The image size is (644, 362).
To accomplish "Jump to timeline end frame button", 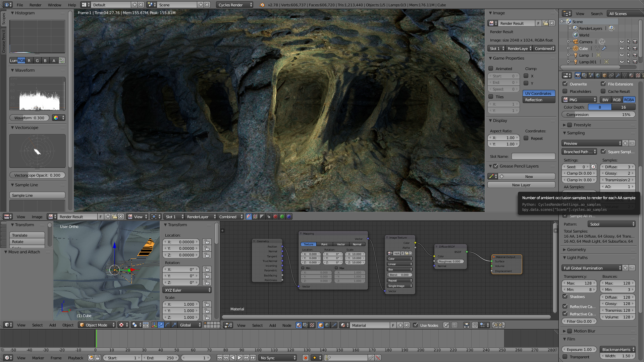I will (x=253, y=358).
